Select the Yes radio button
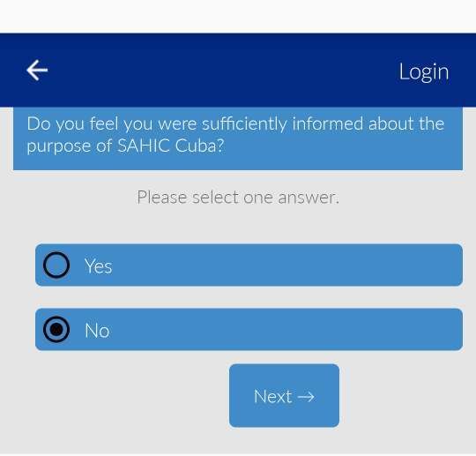 pos(56,265)
